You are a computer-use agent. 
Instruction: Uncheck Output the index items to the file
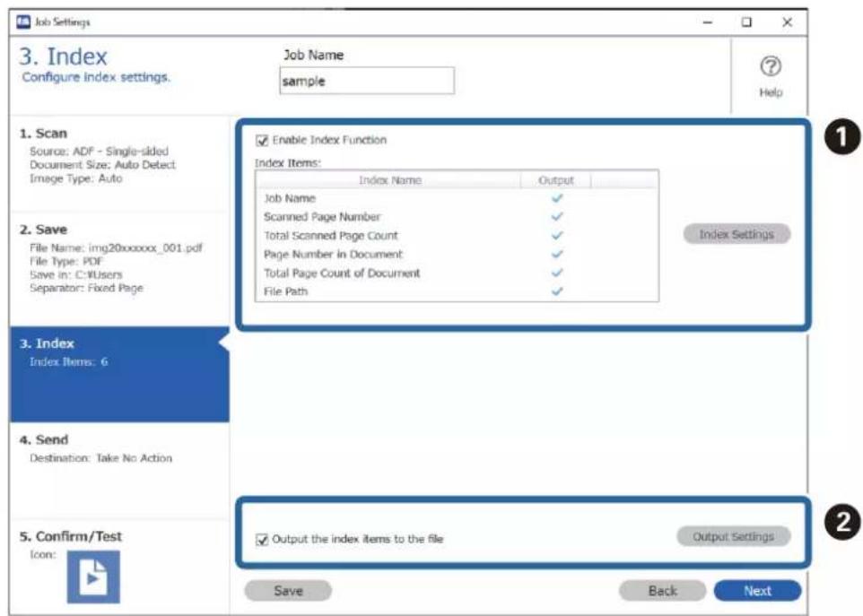262,540
